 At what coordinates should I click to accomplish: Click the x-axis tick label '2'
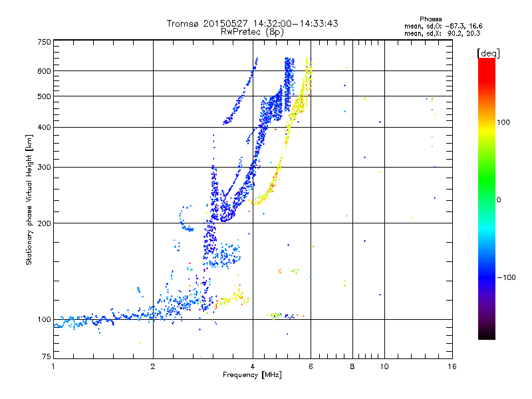(153, 366)
